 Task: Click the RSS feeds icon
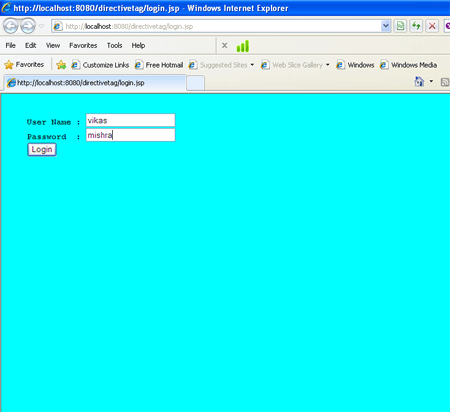[445, 82]
